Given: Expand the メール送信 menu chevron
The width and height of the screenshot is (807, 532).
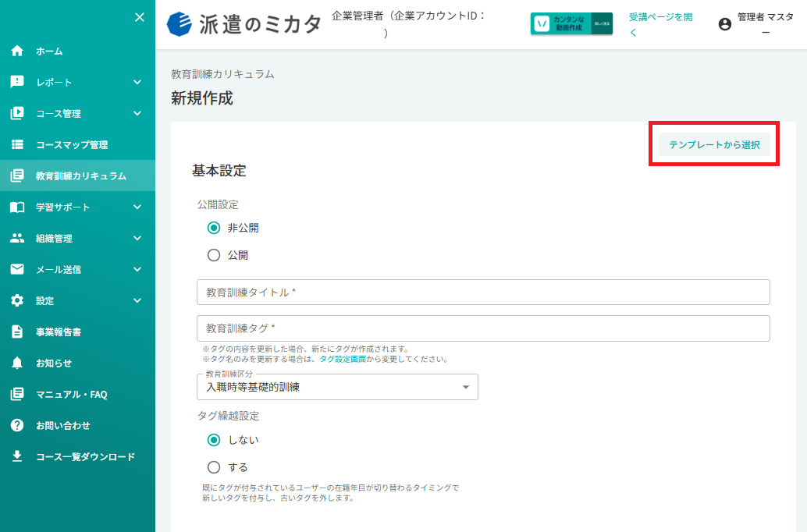Looking at the screenshot, I should [x=137, y=269].
